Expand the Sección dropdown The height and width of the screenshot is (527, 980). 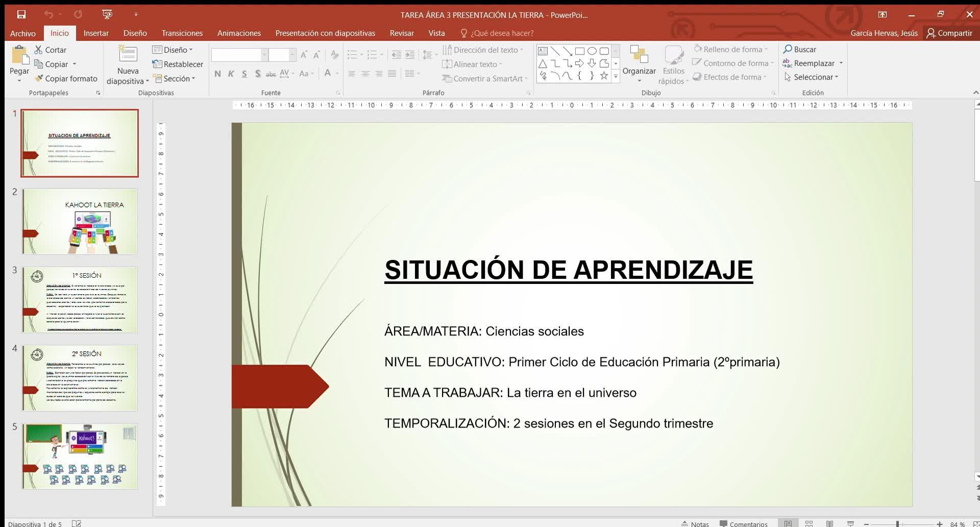pos(174,78)
